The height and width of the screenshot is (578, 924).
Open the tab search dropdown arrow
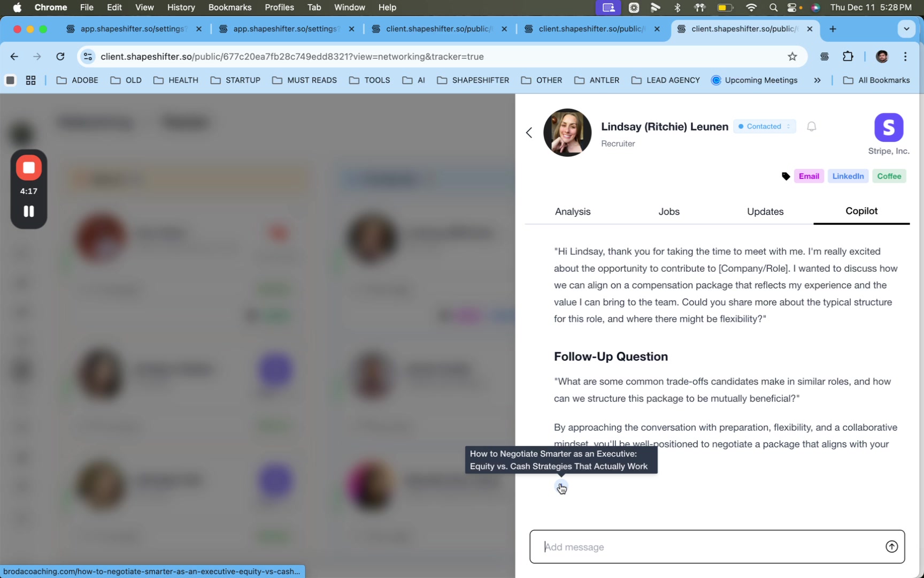tap(906, 29)
